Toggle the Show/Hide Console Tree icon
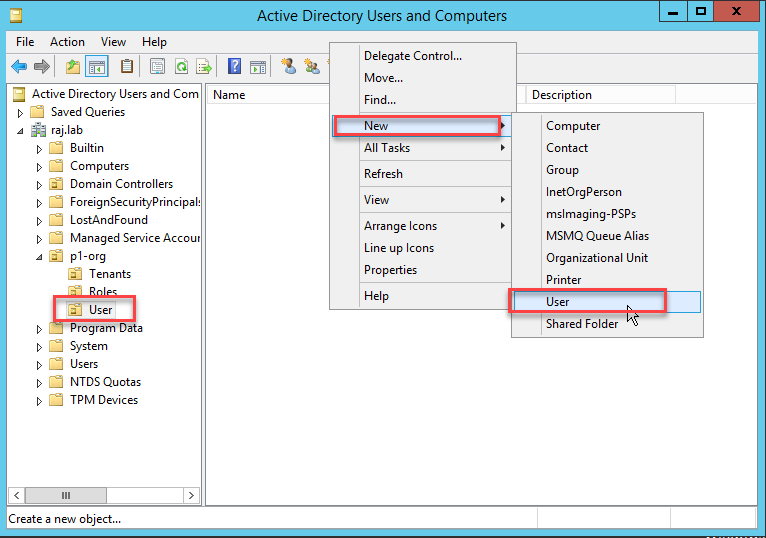 click(x=96, y=66)
